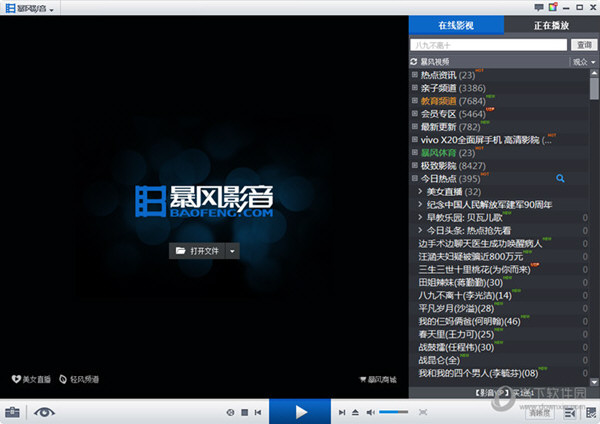Click the 打开文件 button
Viewport: 600px width, 424px height.
(x=198, y=251)
